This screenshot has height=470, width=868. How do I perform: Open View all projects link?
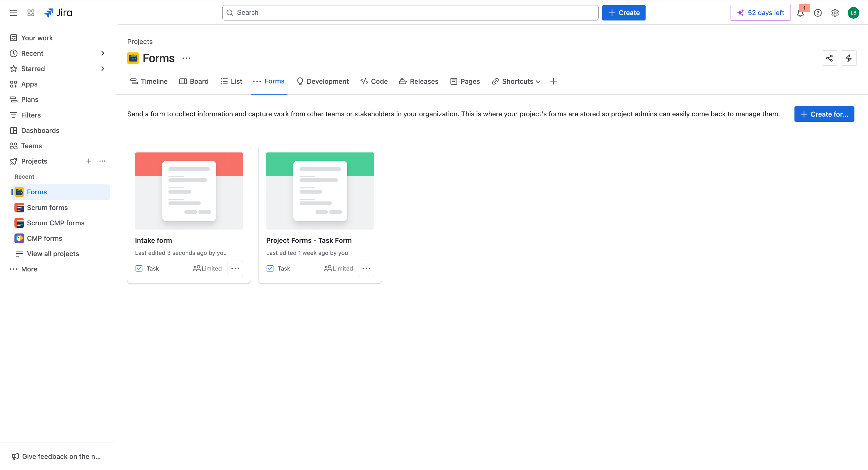[x=53, y=253]
